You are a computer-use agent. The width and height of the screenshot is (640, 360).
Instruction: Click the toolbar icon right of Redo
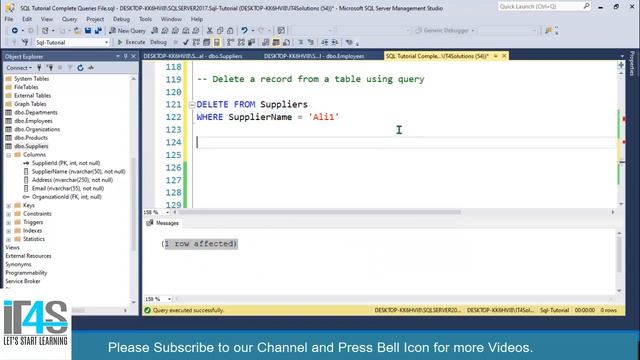point(281,31)
